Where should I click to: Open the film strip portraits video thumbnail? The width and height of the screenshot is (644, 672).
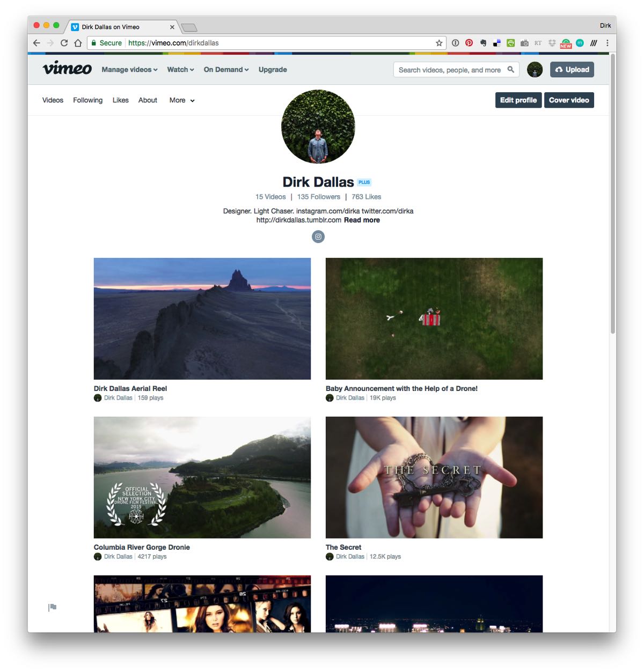coord(202,604)
